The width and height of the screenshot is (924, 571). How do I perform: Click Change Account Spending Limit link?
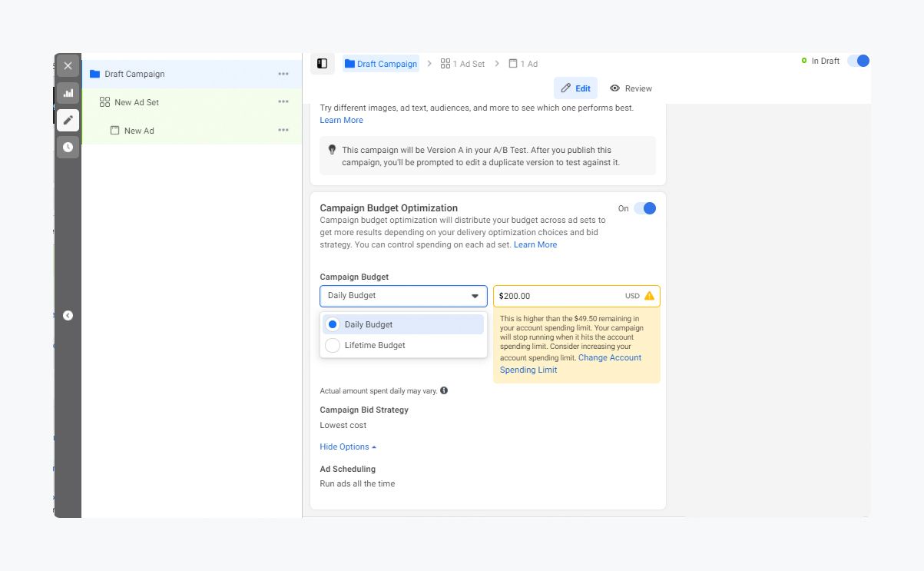[x=570, y=364]
